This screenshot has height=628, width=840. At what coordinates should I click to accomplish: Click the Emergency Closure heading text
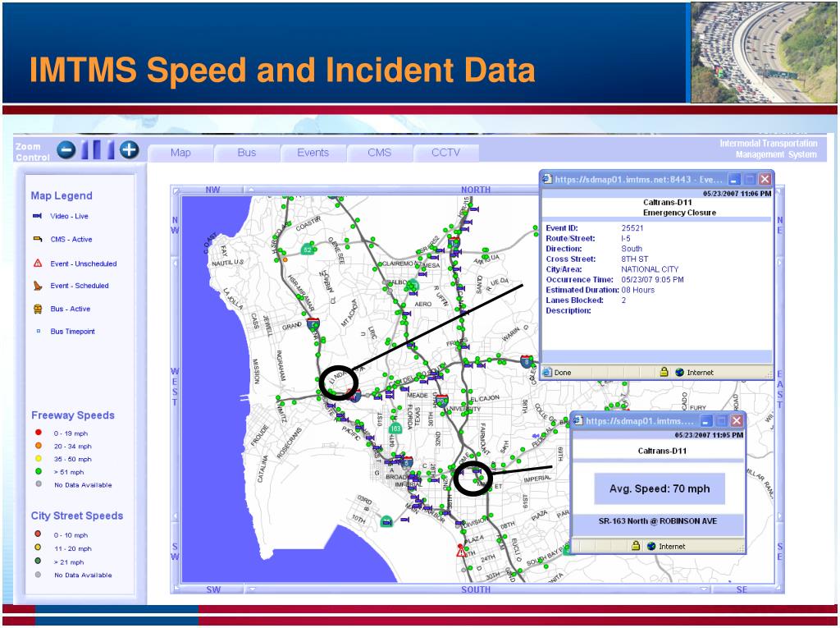click(x=679, y=213)
